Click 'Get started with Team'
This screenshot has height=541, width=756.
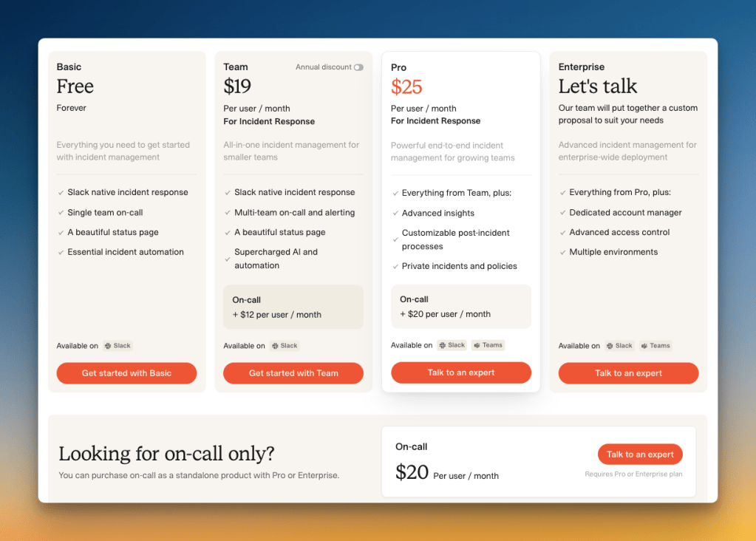point(293,373)
